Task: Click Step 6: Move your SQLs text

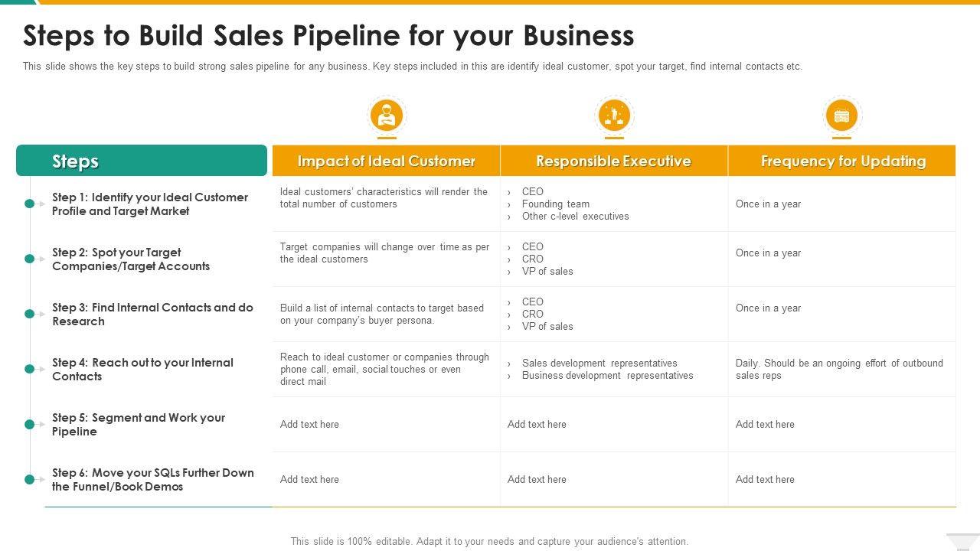Action: (x=153, y=479)
